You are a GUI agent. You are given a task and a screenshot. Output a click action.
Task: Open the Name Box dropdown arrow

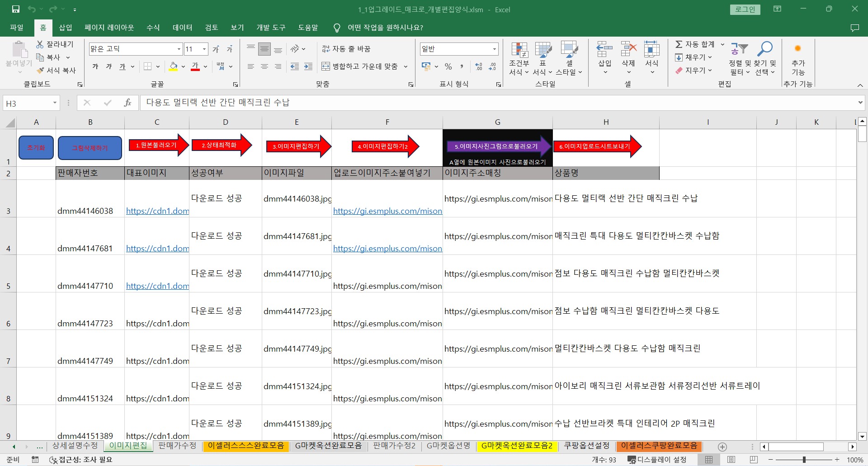[55, 103]
